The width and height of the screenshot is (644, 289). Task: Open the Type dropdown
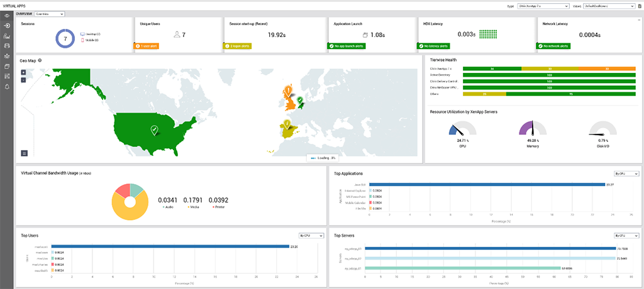(543, 6)
